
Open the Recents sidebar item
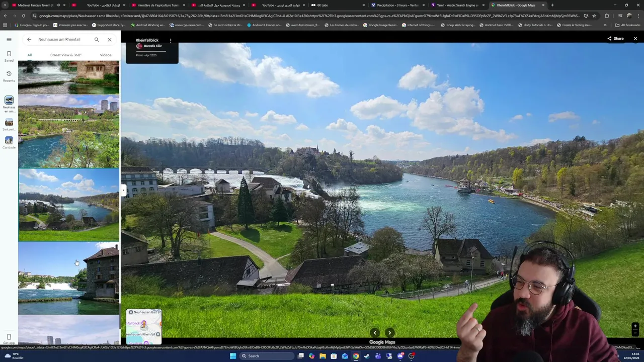(x=9, y=76)
